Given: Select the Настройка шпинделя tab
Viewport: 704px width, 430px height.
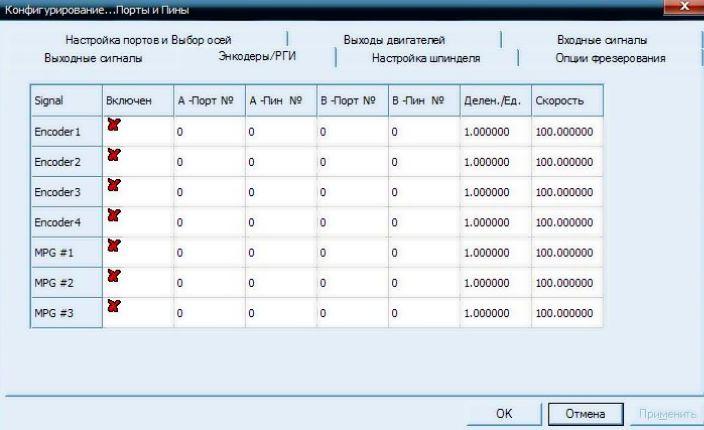Looking at the screenshot, I should pos(426,58).
